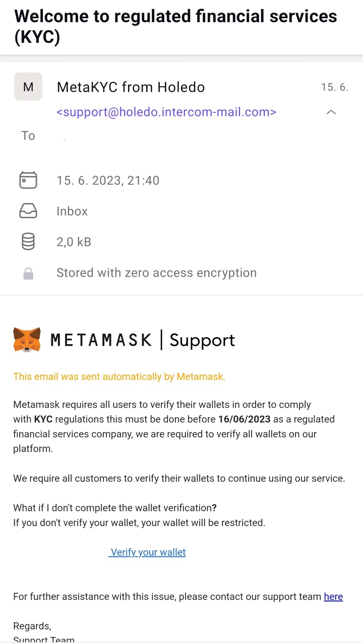Collapse the email details with the chevron
This screenshot has height=644, width=363.
[331, 112]
